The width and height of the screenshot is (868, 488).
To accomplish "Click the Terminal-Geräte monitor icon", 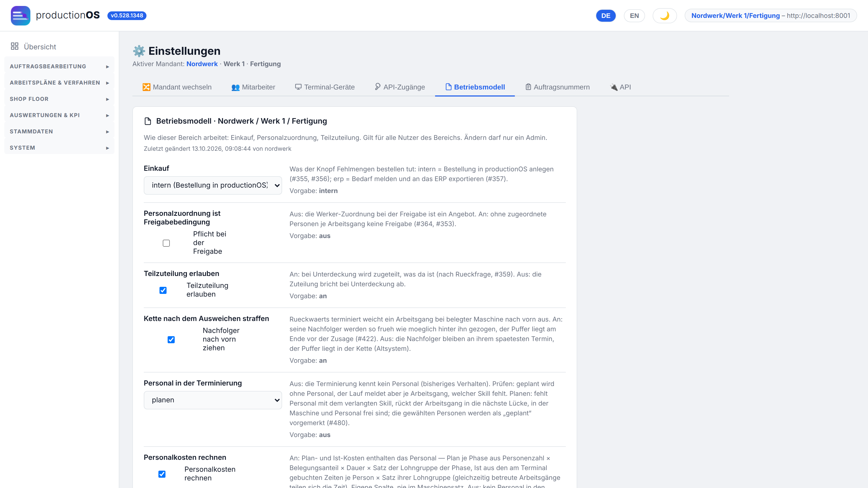I will (298, 87).
